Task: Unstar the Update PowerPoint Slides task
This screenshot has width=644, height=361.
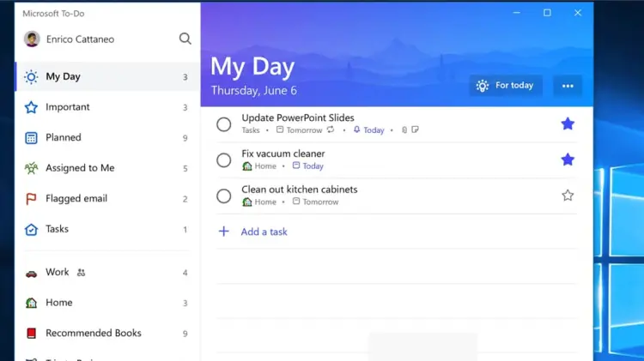Action: coord(568,124)
